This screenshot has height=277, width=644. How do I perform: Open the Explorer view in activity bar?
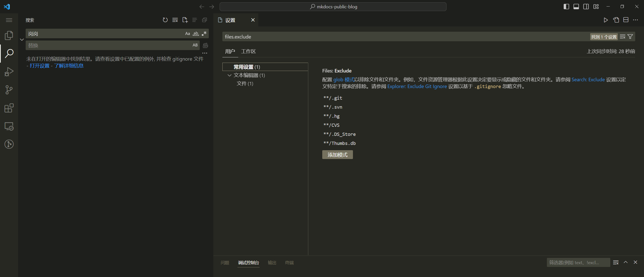coord(9,35)
